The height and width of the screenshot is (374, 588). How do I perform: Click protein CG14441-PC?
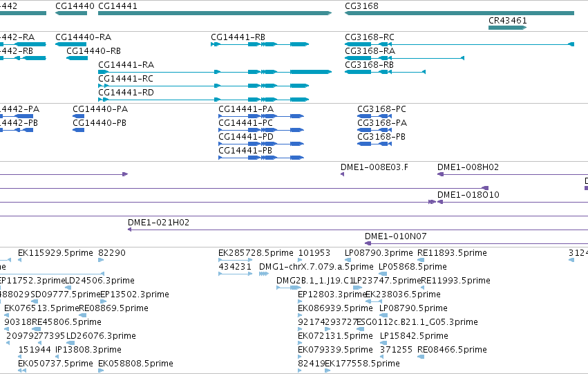[261, 130]
